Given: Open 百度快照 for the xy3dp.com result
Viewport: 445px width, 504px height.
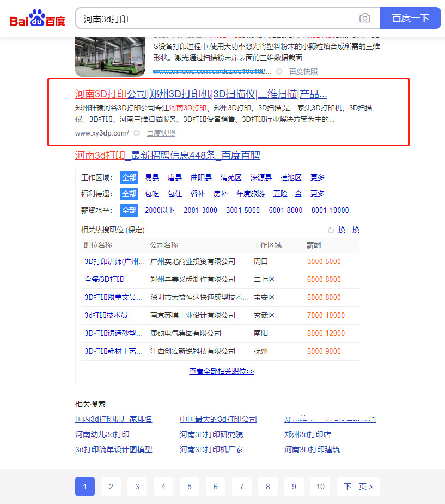Looking at the screenshot, I should pyautogui.click(x=161, y=133).
